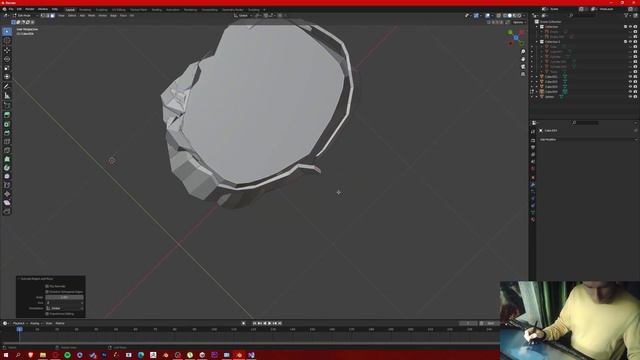Viewport: 640px width, 360px height.
Task: Click the outliner search field
Action: click(x=584, y=16)
